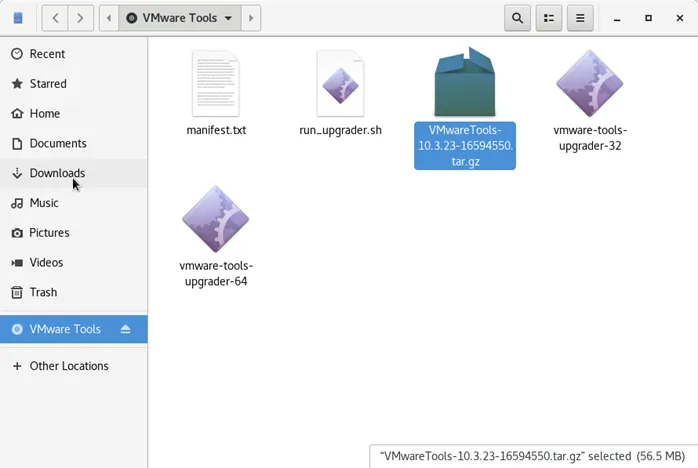The image size is (698, 468).
Task: Click the manifest.txt file name
Action: [x=216, y=130]
